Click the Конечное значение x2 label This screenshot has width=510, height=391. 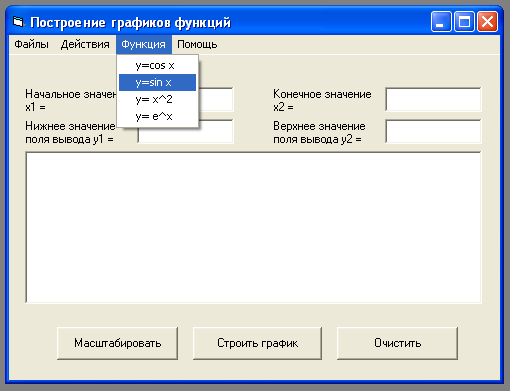pos(322,100)
